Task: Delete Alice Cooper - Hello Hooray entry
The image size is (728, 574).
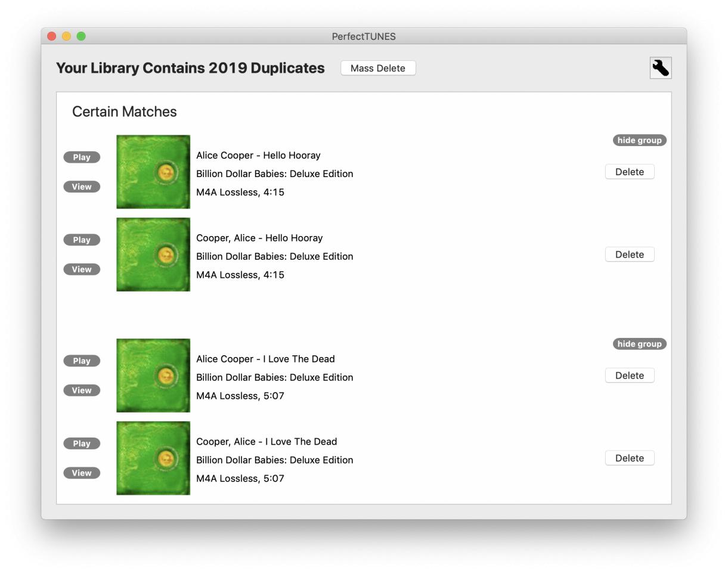Action: point(629,172)
